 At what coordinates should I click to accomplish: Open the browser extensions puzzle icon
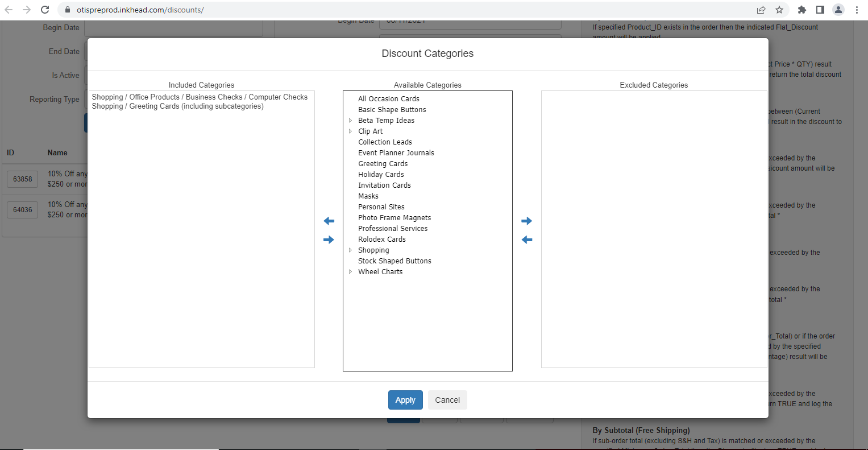coord(802,10)
